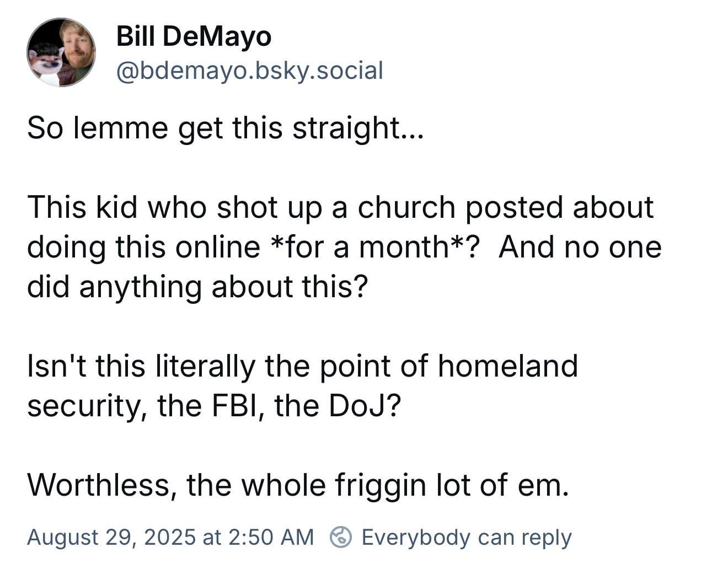This screenshot has height=569, width=728.
Task: Open the Bill DeMayo display name link
Action: (194, 37)
